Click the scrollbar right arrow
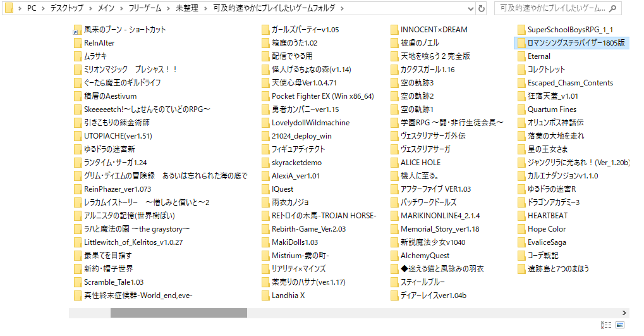Screen dimensions: 644x336 pyautogui.click(x=624, y=313)
